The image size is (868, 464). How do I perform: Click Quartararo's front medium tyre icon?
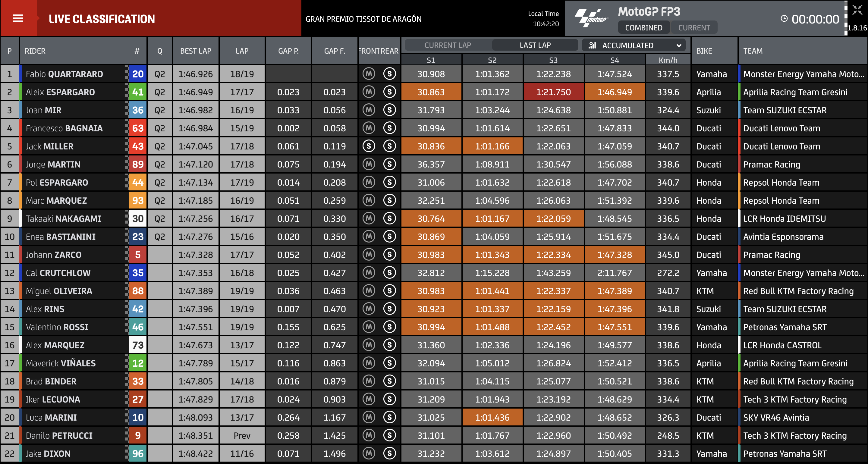click(369, 74)
